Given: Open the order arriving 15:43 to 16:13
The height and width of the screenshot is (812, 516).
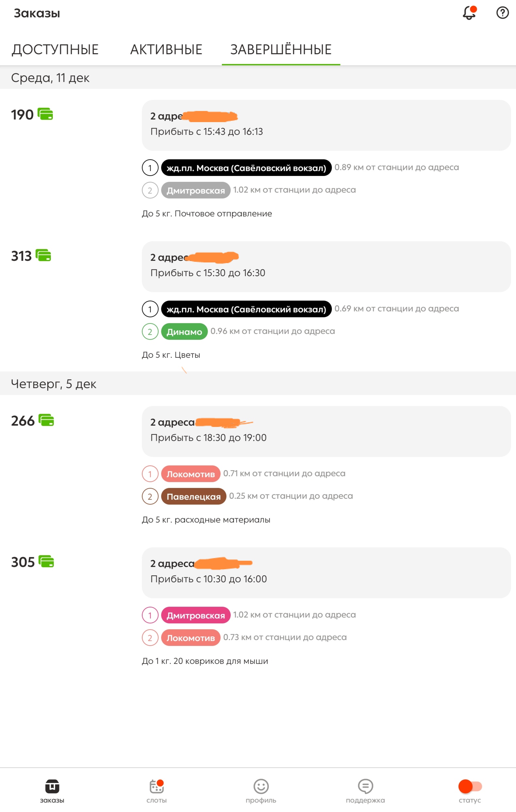Looking at the screenshot, I should [x=326, y=125].
